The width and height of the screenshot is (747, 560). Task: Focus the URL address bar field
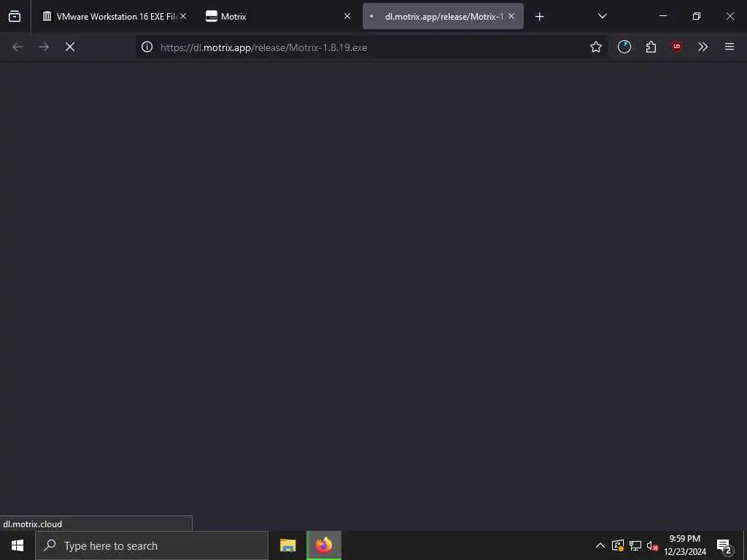pyautogui.click(x=371, y=47)
